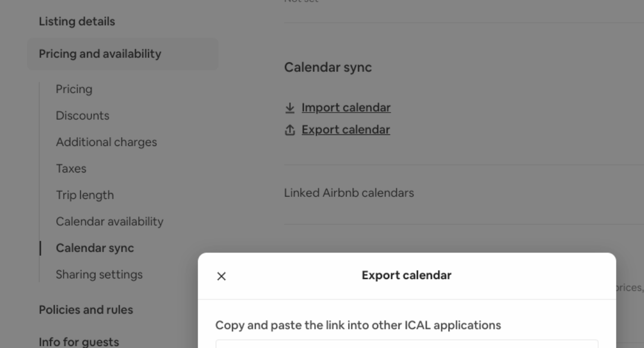Viewport: 644px width, 348px height.
Task: Select the active Calendar sync item
Action: (x=95, y=248)
